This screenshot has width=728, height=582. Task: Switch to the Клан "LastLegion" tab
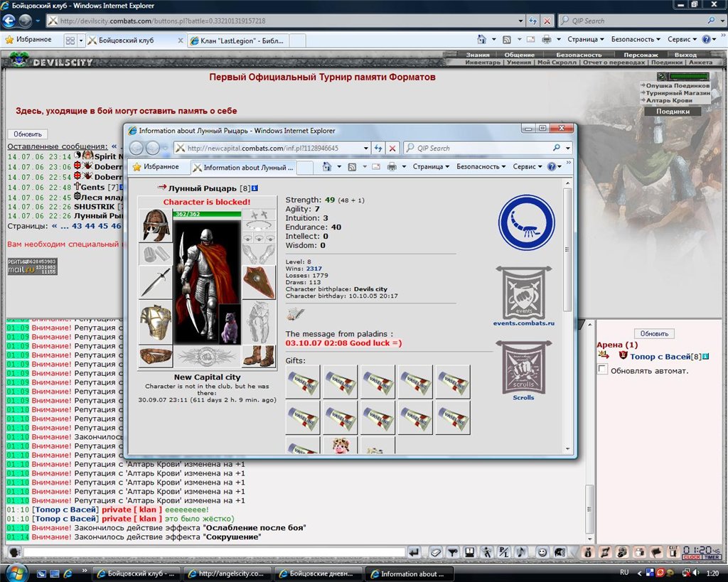[237, 41]
